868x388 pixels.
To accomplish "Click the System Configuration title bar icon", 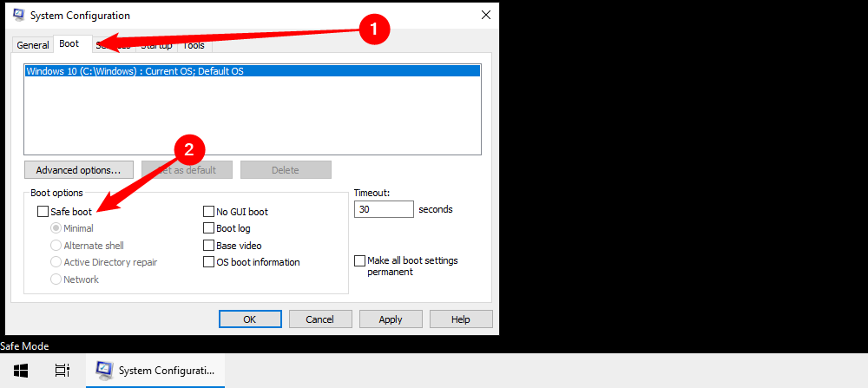I will pos(19,15).
